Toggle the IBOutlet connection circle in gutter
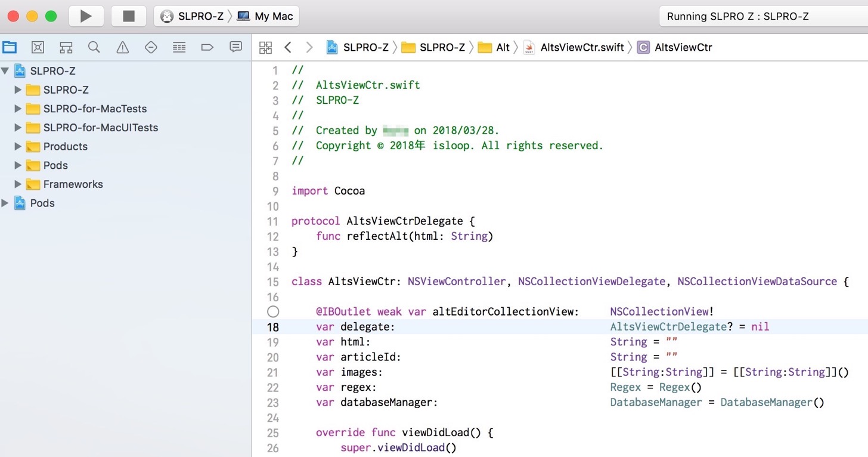This screenshot has height=457, width=868. (273, 311)
